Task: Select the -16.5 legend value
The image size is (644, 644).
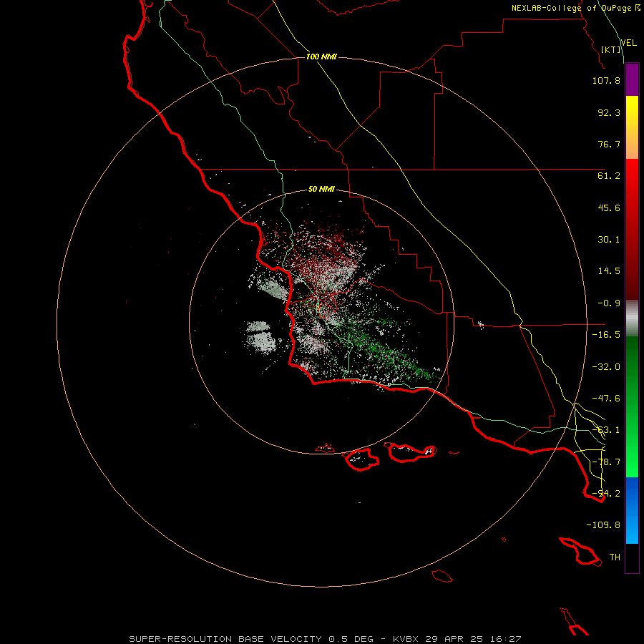Action: 606,335
